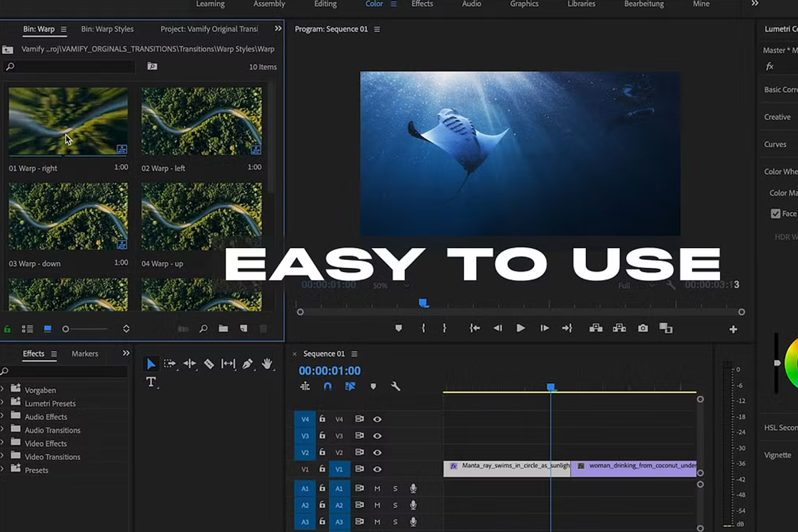
Task: Toggle timeline snapping magnet icon
Action: coord(327,386)
